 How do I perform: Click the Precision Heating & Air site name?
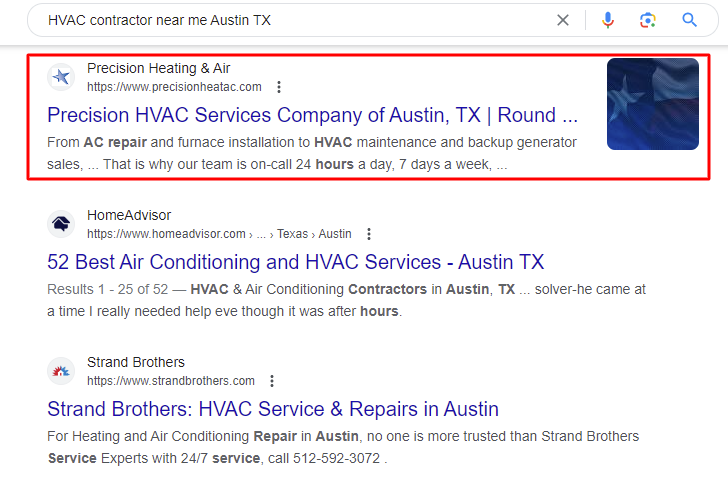[158, 68]
